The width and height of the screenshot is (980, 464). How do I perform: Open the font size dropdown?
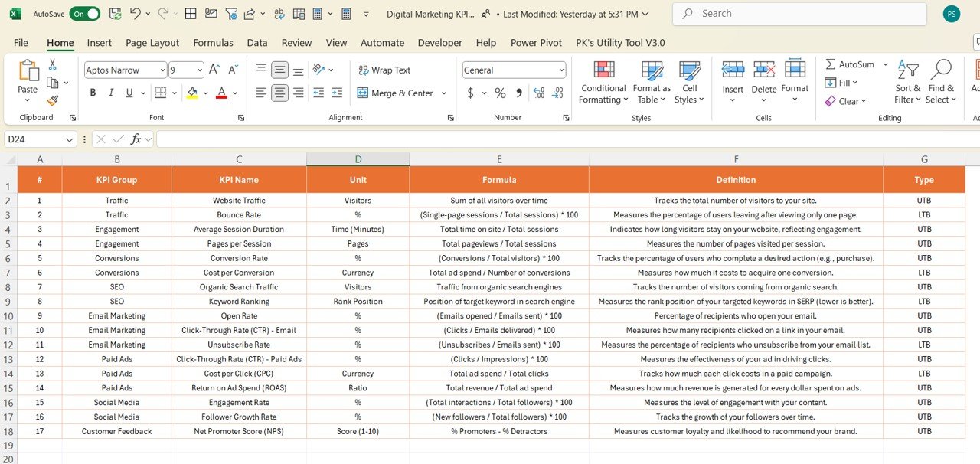pyautogui.click(x=199, y=70)
